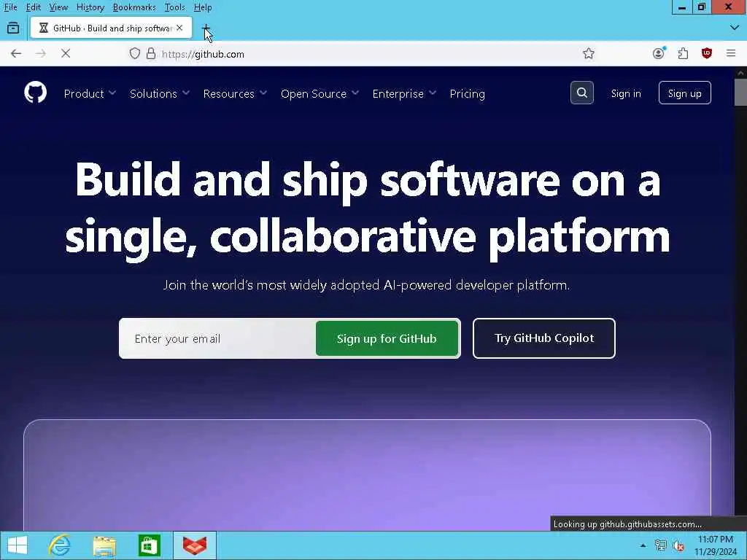Image resolution: width=747 pixels, height=560 pixels.
Task: Click the browser forward arrow
Action: [41, 54]
